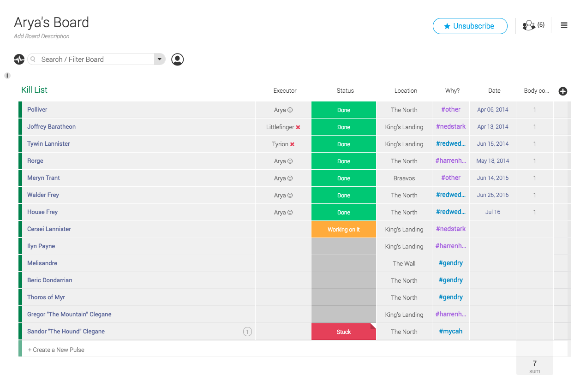Click the activity pulse icon beside search

(x=19, y=59)
